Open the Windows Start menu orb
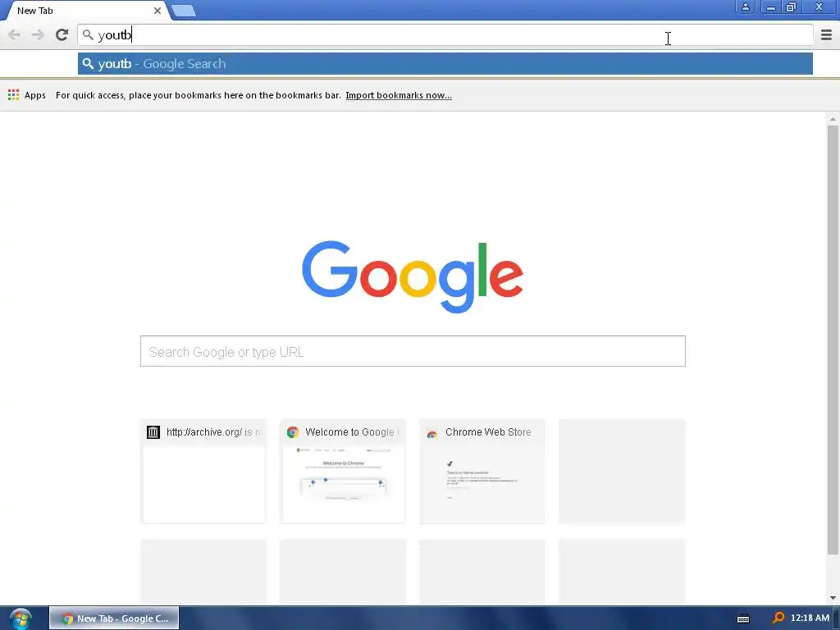This screenshot has width=840, height=630. pyautogui.click(x=21, y=619)
